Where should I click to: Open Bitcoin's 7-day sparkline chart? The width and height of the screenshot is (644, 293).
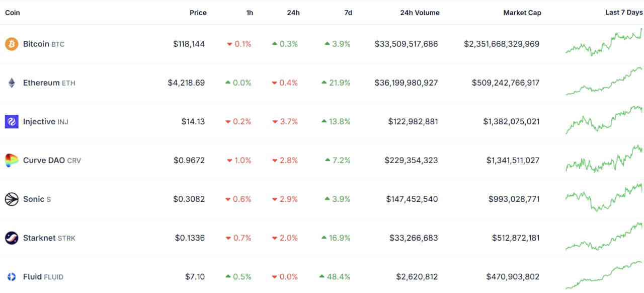[x=604, y=43]
